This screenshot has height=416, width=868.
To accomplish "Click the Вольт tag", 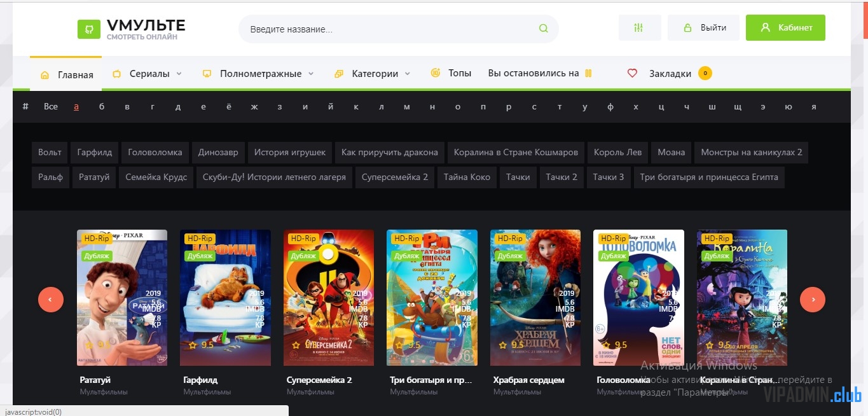I will [x=50, y=153].
